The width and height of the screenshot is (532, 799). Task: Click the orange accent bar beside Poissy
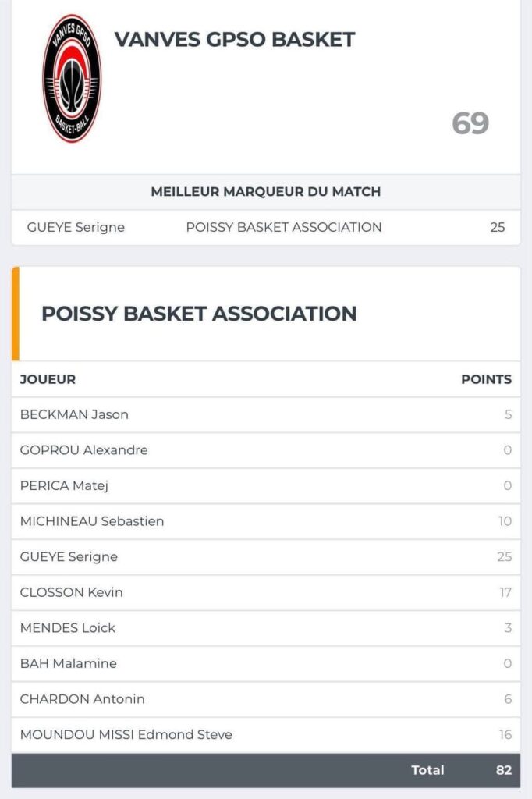coord(16,314)
